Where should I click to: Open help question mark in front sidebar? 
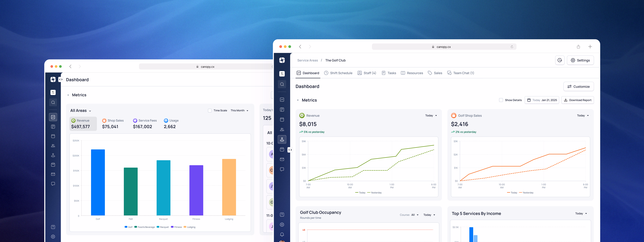click(x=282, y=214)
